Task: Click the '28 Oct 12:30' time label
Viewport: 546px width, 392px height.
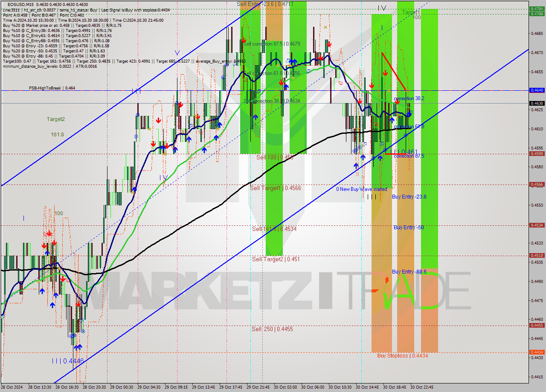Action: (x=40, y=387)
